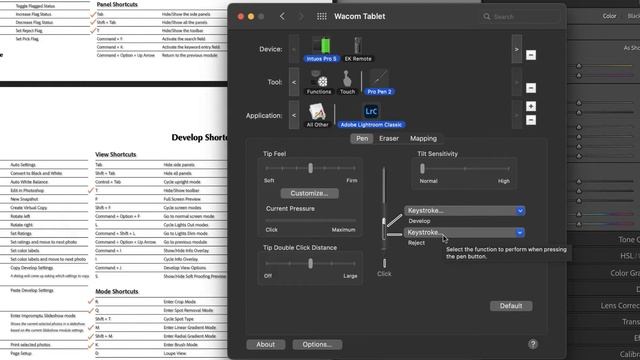This screenshot has height=360, width=640.
Task: Expand the Calibration panel in Lightroom
Action: (629, 354)
